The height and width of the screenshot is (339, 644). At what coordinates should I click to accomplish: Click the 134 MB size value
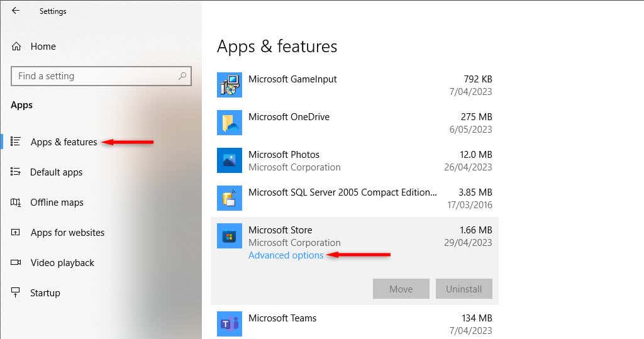click(x=477, y=318)
